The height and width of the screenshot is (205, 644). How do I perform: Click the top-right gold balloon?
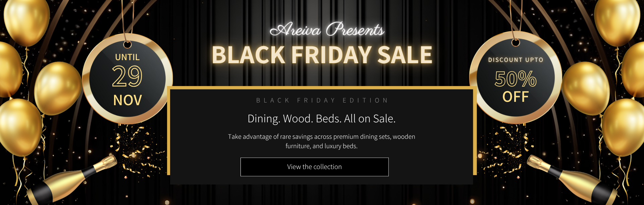coord(616,20)
